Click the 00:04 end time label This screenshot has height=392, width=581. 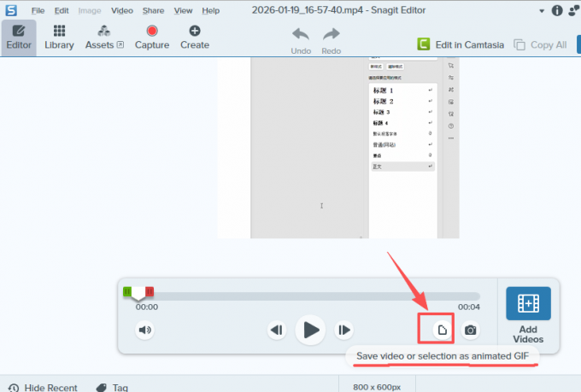tap(469, 307)
